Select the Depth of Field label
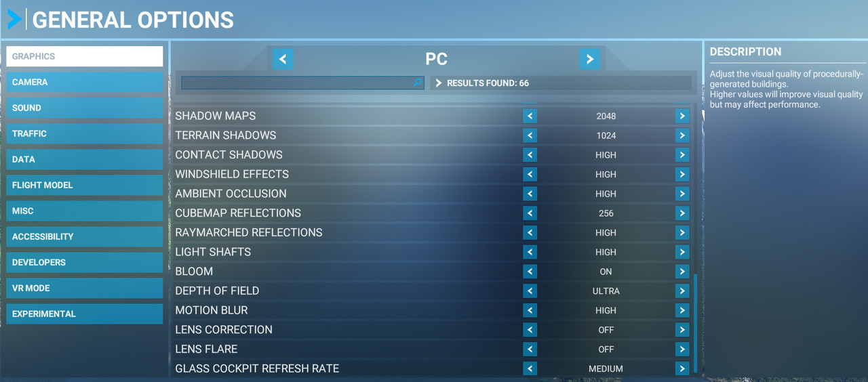Screen dimensions: 868x382 point(217,291)
